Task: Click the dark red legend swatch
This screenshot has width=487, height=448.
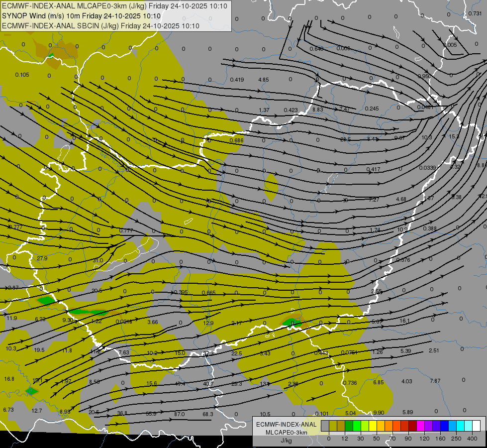Action: [x=413, y=426]
